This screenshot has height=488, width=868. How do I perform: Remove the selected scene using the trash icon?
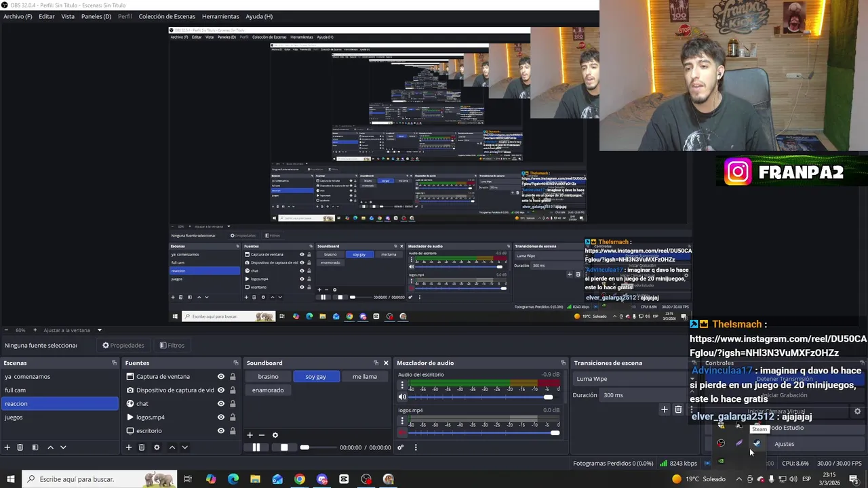pos(20,447)
